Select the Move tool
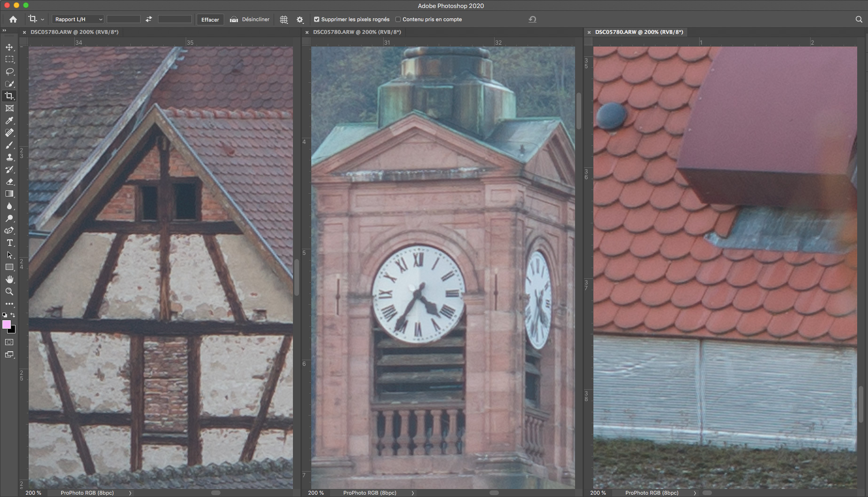 pos(9,47)
